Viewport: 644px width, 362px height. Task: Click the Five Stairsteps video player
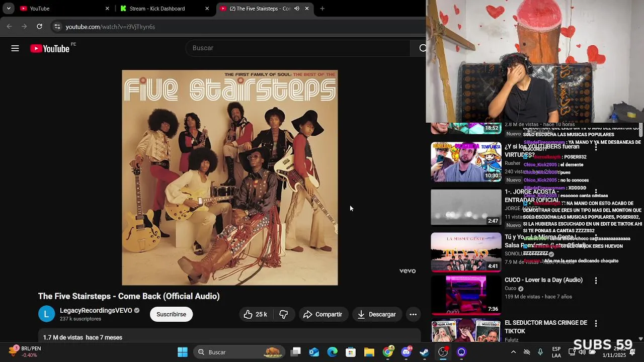(230, 177)
